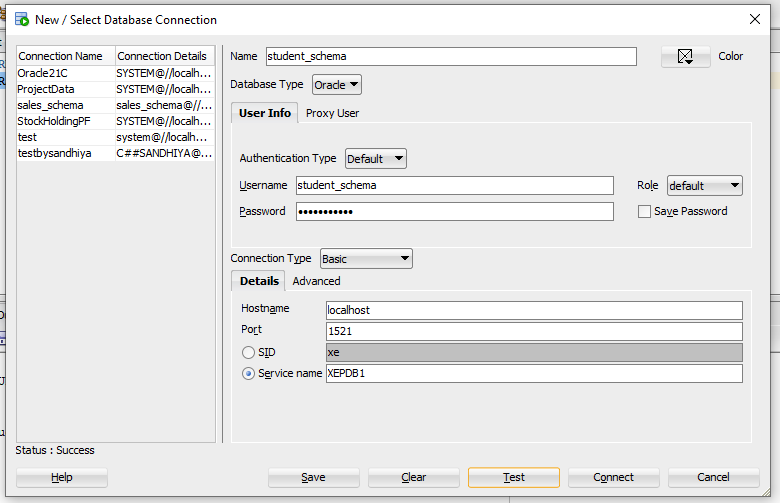
Task: Click the Save button
Action: pos(313,478)
